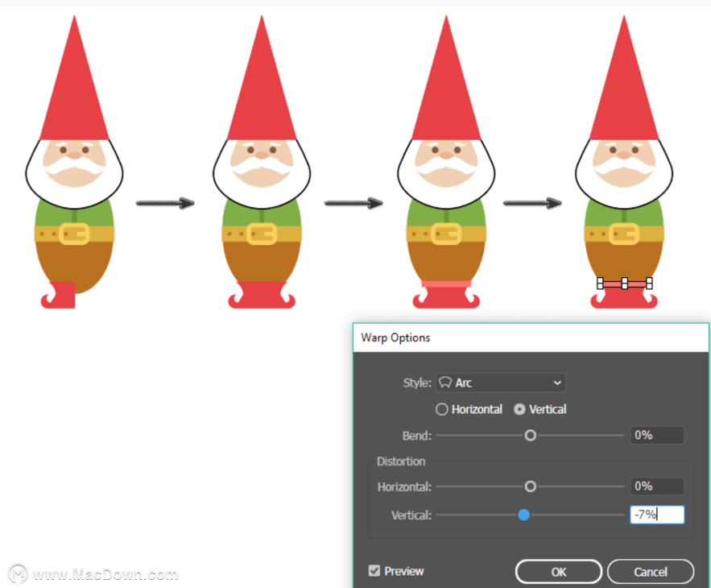The image size is (711, 588).
Task: Confirm warp with the OK button
Action: pos(559,572)
